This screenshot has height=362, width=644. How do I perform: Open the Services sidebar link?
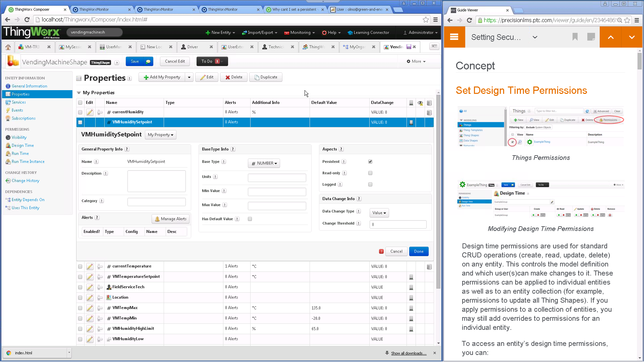click(19, 102)
